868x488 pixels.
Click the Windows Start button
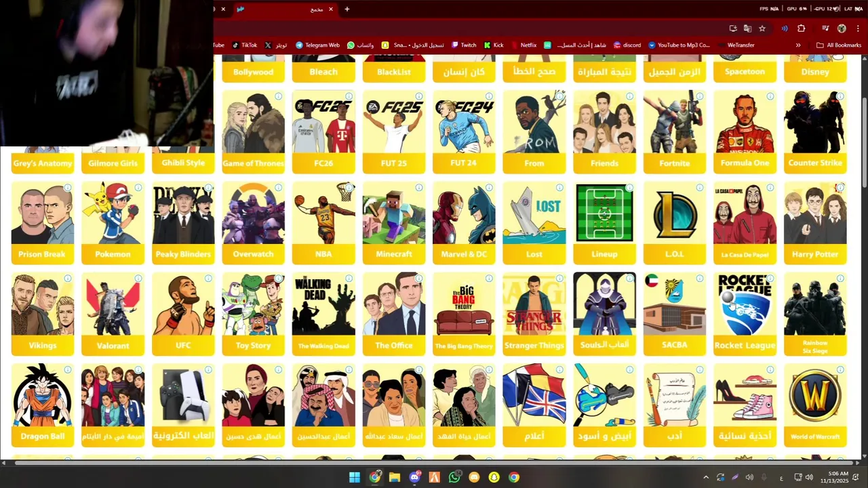355,477
